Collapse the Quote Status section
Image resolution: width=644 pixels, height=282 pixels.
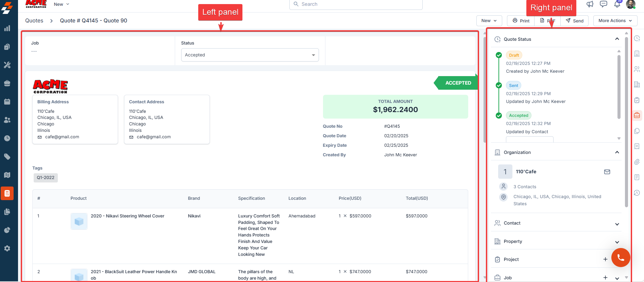[617, 39]
